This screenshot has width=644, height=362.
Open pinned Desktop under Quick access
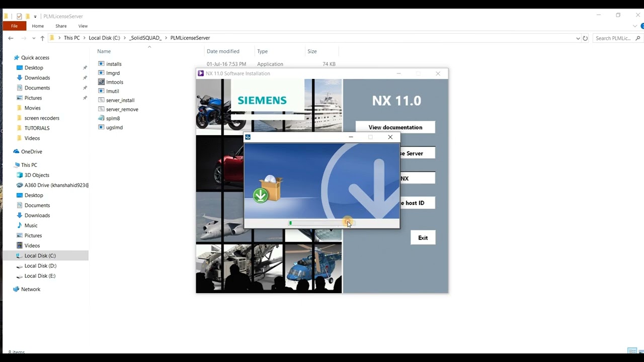click(x=34, y=67)
